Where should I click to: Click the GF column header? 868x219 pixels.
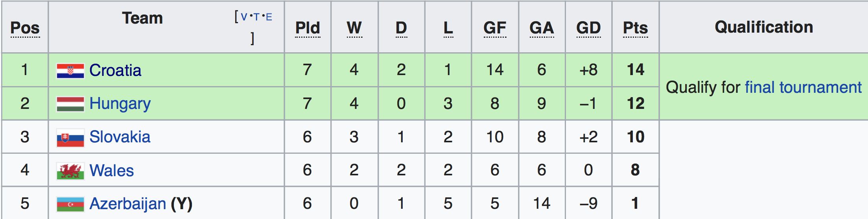coord(495,28)
